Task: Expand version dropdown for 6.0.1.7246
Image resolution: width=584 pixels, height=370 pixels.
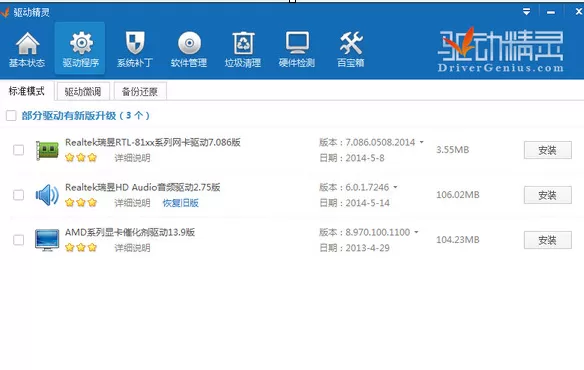Action: tap(395, 187)
